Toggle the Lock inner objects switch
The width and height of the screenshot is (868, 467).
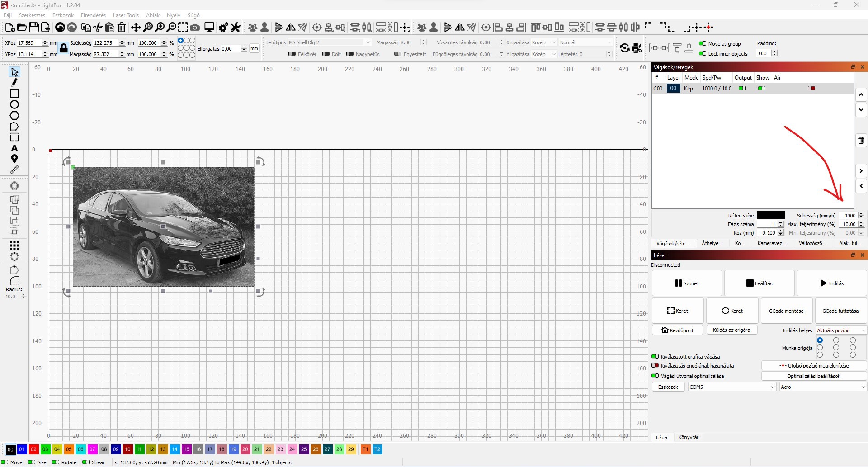point(703,54)
